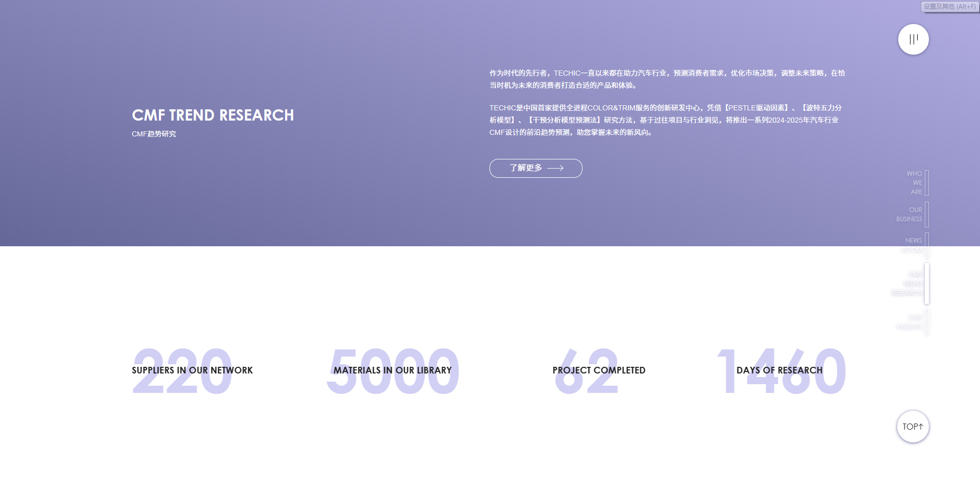This screenshot has height=493, width=980.
Task: Click the 了解更多 learn more button
Action: coord(535,168)
